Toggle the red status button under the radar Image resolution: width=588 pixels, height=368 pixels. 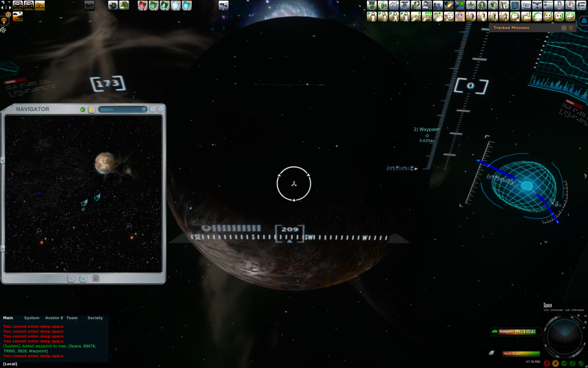point(547,363)
